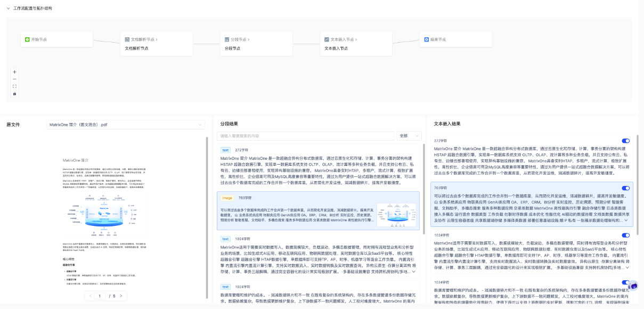Toggle the first 1024字符 embedding switch
This screenshot has width=644, height=309.
[625, 235]
